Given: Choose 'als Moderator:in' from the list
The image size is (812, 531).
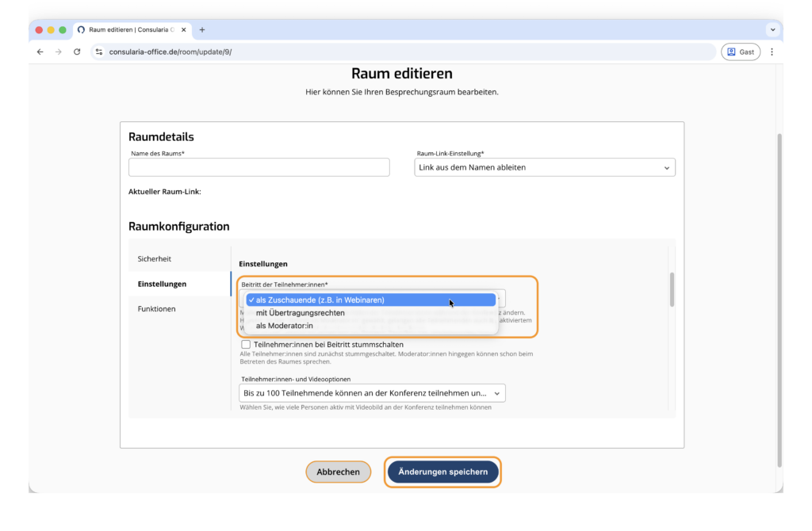Looking at the screenshot, I should pyautogui.click(x=284, y=326).
